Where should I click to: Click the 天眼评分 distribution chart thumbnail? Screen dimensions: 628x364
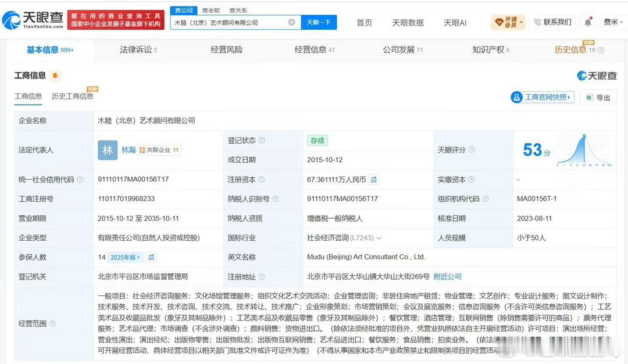pos(584,150)
